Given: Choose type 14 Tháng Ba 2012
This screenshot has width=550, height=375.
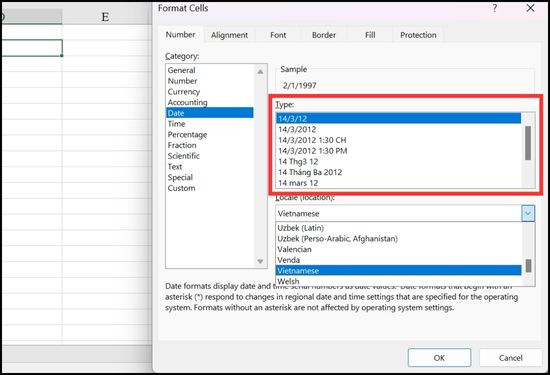Looking at the screenshot, I should click(x=399, y=172).
